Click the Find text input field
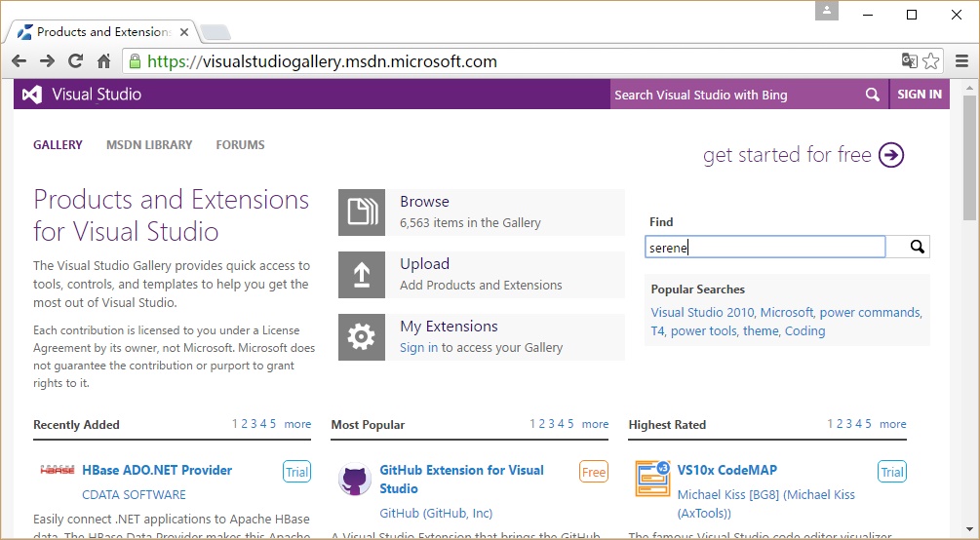980x540 pixels. point(765,248)
